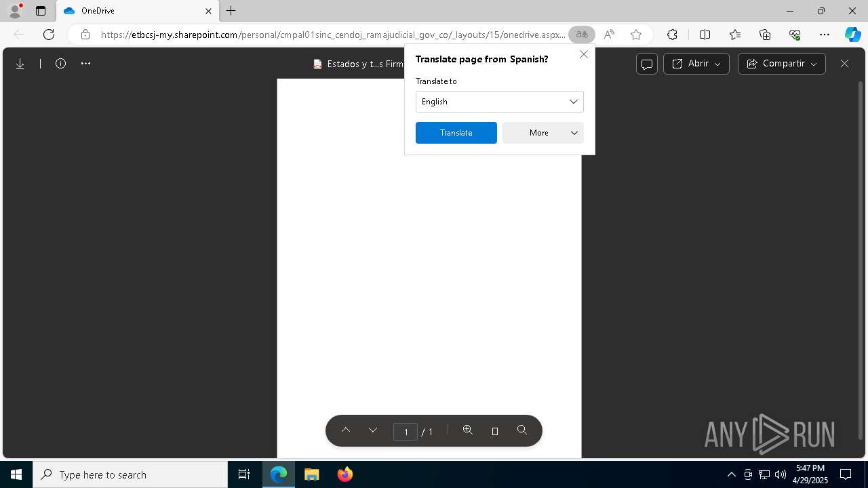Open the volume control in tray

pos(780,474)
